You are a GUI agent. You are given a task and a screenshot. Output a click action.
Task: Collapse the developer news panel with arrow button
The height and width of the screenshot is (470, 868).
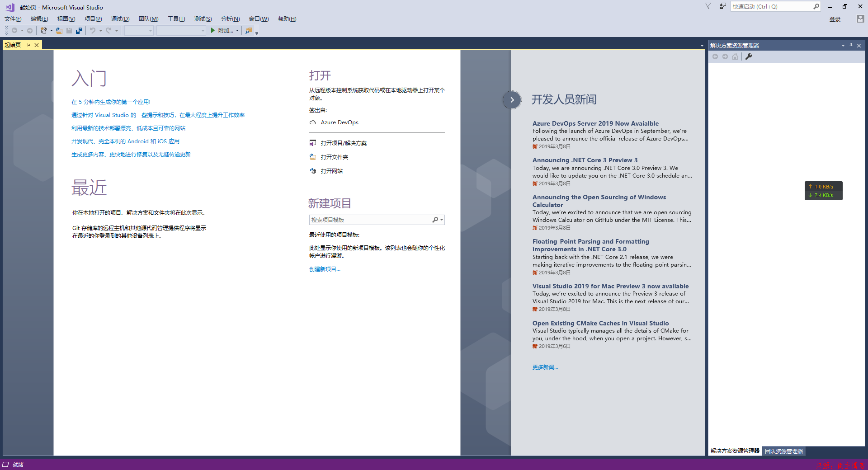click(x=512, y=100)
